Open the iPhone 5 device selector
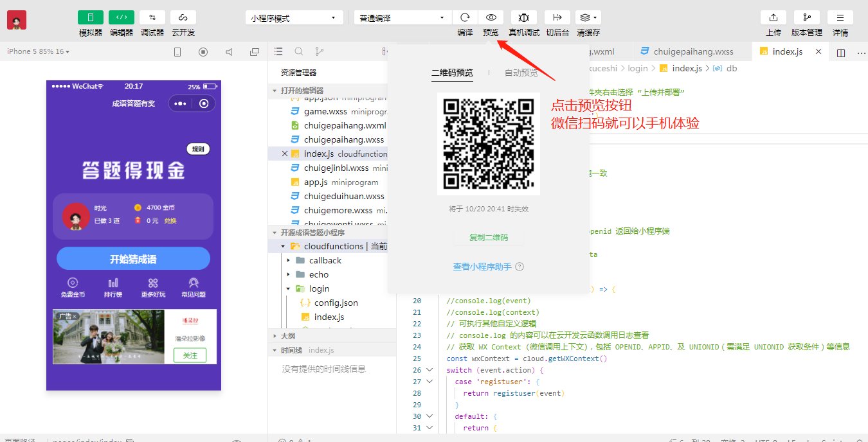The height and width of the screenshot is (442, 868). click(39, 51)
